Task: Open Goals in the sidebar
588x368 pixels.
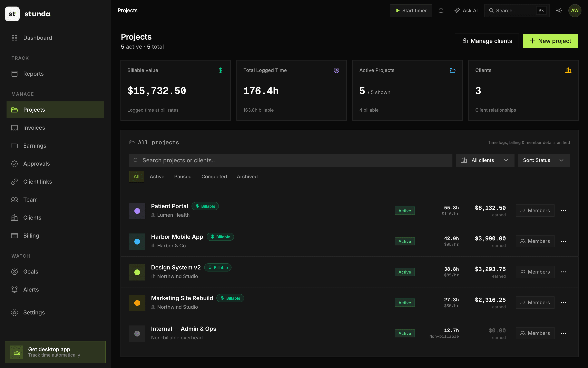Action: point(55,272)
